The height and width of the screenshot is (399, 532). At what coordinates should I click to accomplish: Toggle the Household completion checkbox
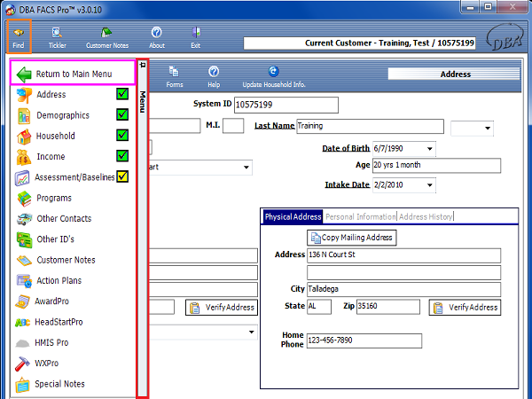tap(122, 135)
